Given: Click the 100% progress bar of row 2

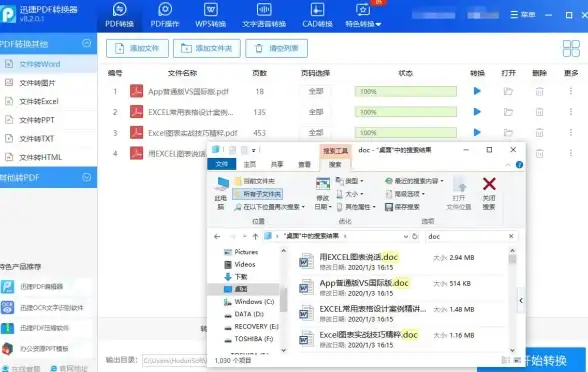Looking at the screenshot, I should (406, 112).
